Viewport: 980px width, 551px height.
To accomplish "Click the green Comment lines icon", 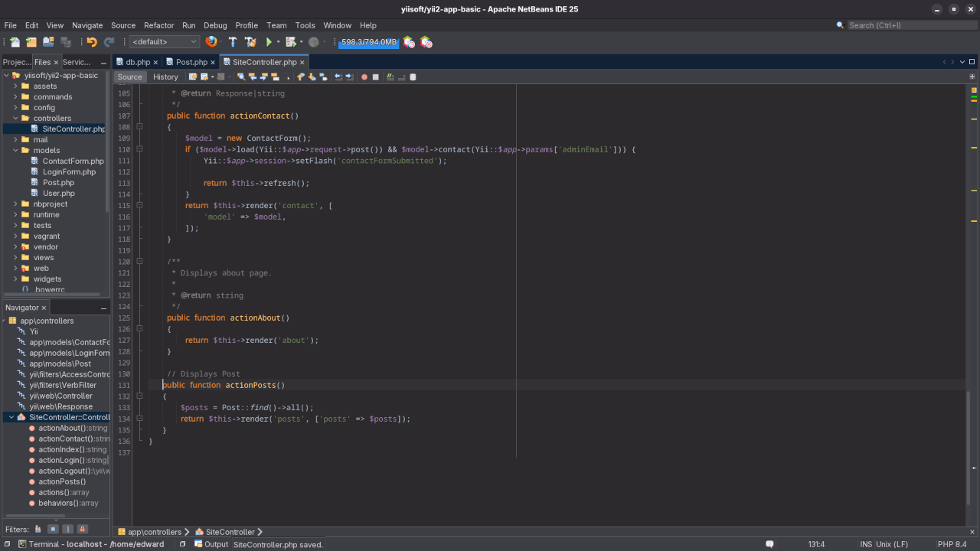I will (390, 77).
